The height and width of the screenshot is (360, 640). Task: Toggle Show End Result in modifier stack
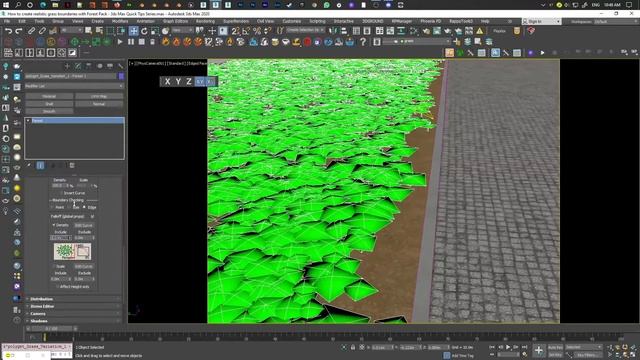(x=40, y=165)
